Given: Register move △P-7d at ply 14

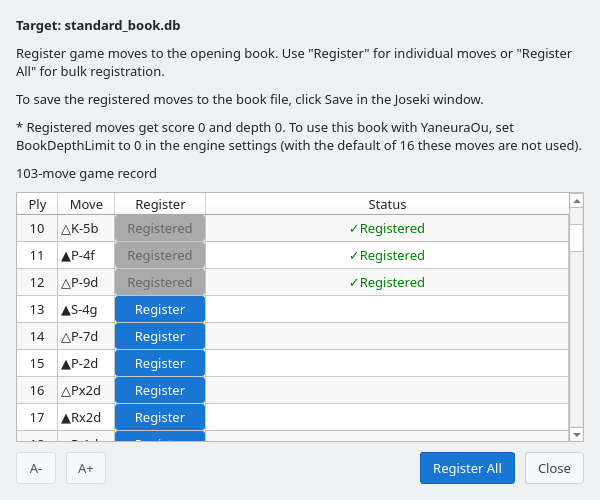Looking at the screenshot, I should pos(160,336).
